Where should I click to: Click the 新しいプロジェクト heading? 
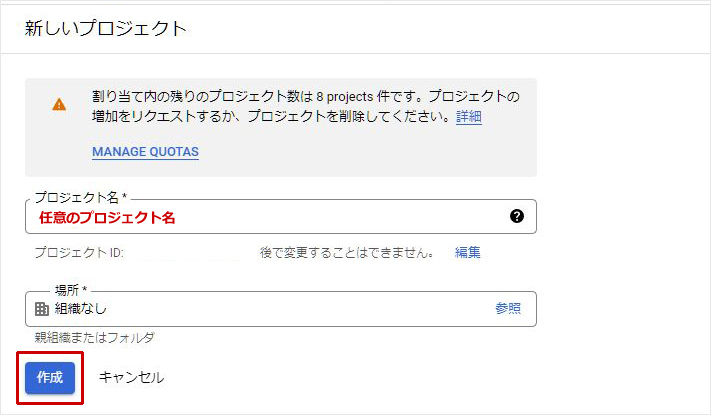point(105,28)
